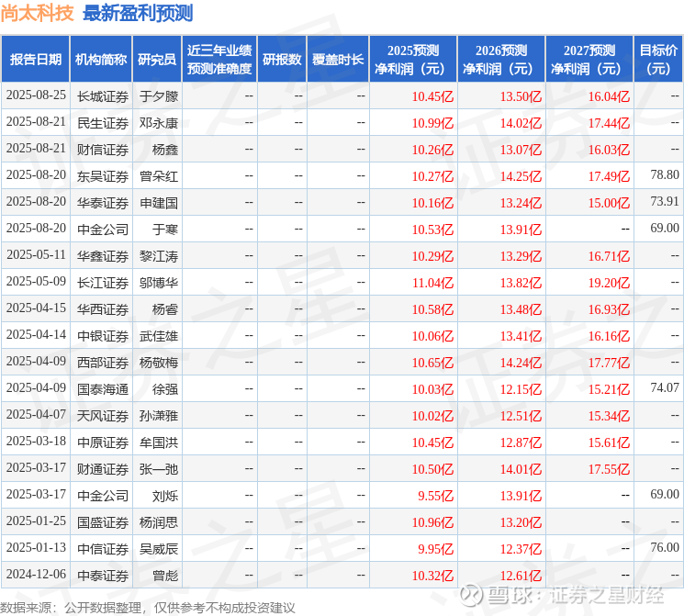Select analyst 于夕朦
Viewport: 684px width, 616px height.
coord(159,96)
